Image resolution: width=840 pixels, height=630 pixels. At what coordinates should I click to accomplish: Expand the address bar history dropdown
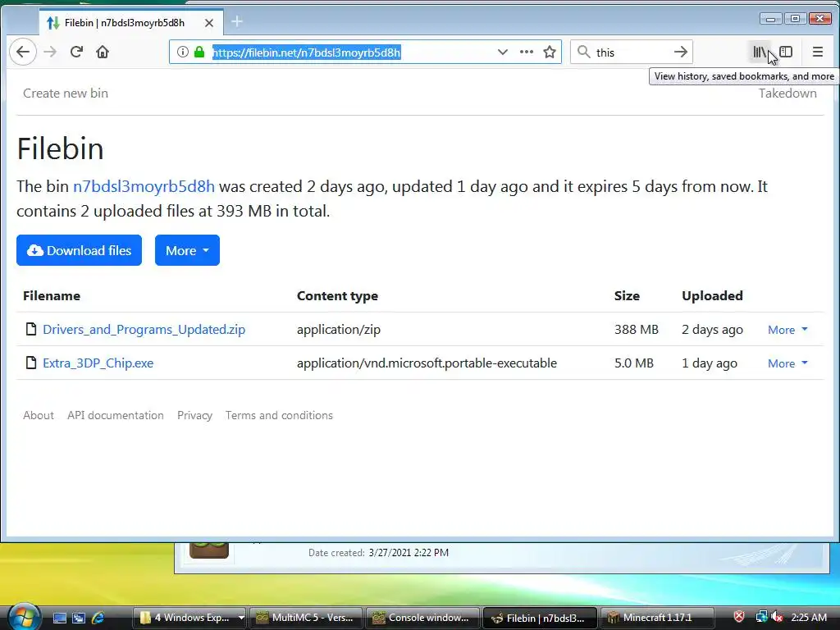[503, 52]
